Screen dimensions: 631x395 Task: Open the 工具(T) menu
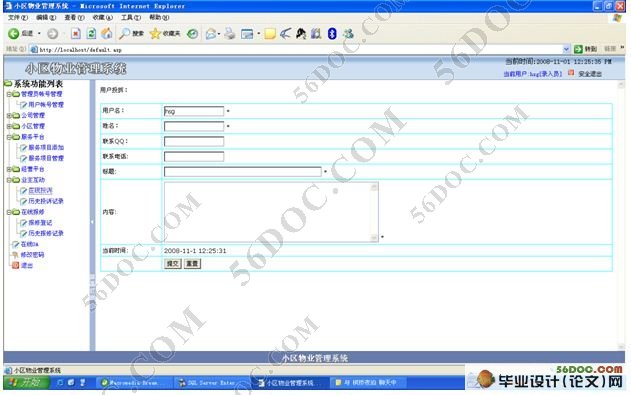point(131,17)
